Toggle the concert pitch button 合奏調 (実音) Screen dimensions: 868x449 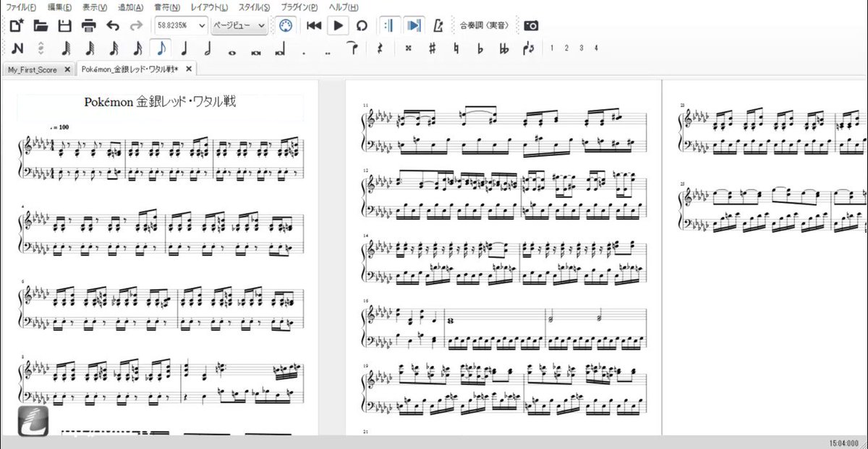[483, 25]
